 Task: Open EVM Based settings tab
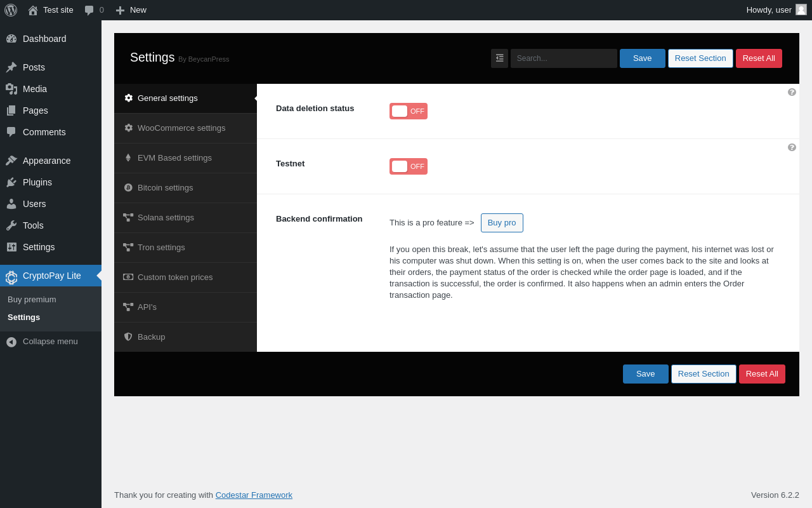tap(185, 158)
